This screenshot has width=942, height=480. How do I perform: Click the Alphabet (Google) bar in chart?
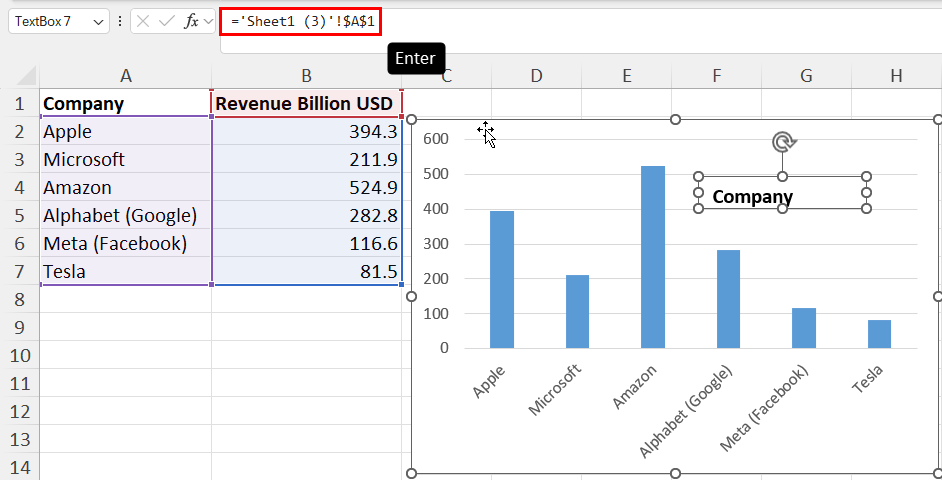(728, 299)
